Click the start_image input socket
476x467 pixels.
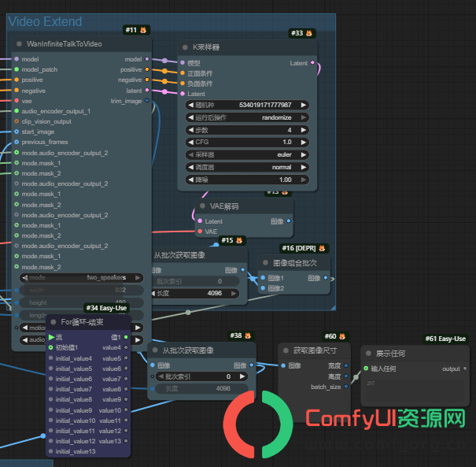pyautogui.click(x=17, y=132)
